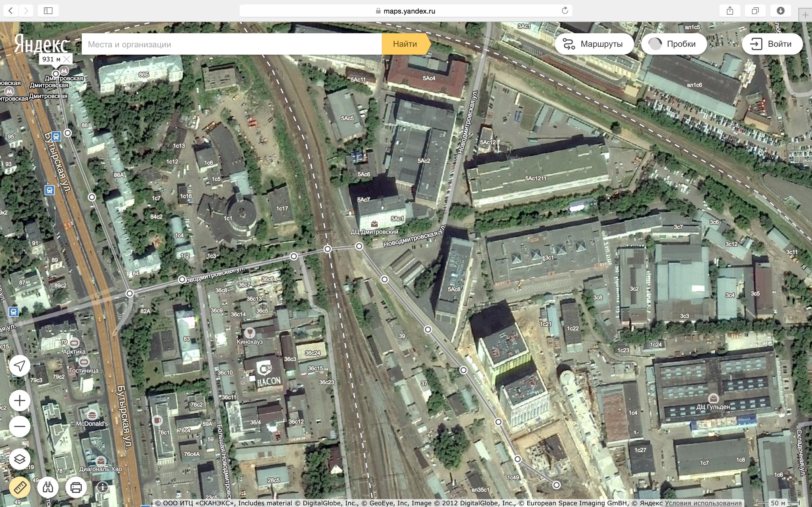Click the Войти login button
Viewport: 812px width, 507px height.
[x=772, y=44]
